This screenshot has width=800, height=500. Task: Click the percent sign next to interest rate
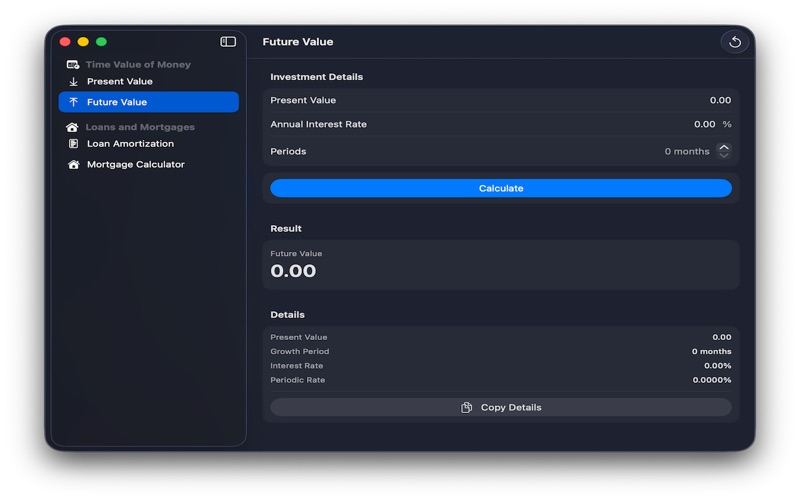[x=727, y=124]
